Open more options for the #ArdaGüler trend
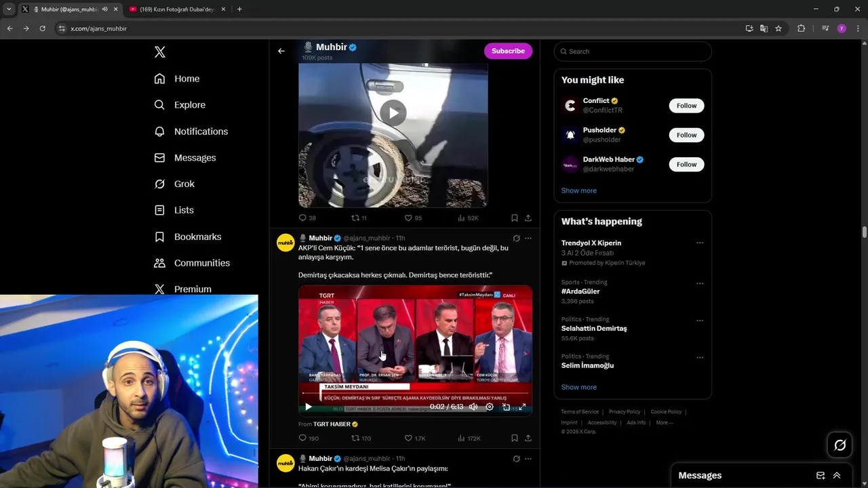868x488 pixels. 700,283
